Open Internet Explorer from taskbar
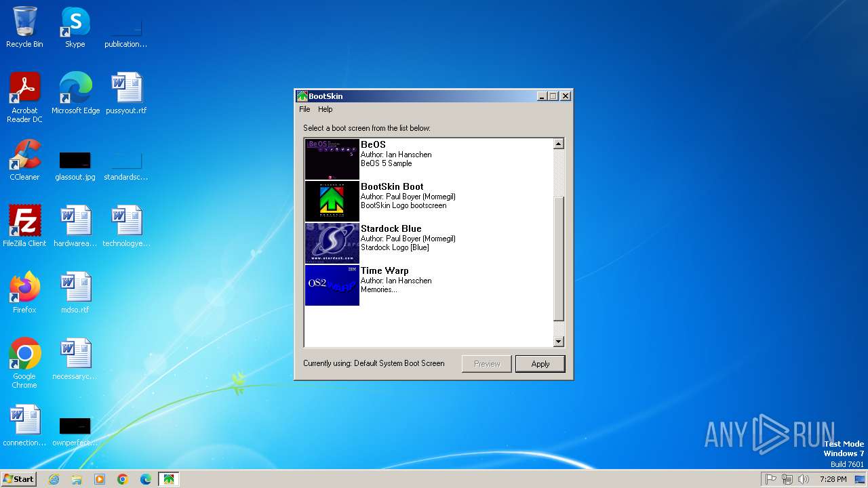The image size is (868, 488). pyautogui.click(x=54, y=479)
